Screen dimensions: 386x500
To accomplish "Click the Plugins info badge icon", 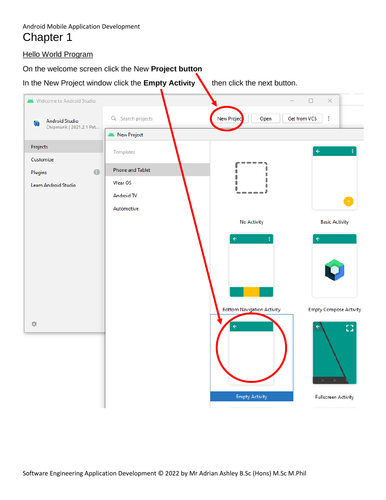I will pyautogui.click(x=97, y=172).
